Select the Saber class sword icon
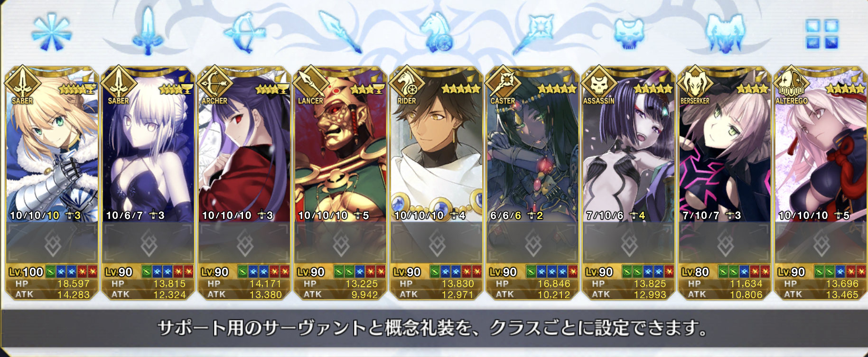868x357 pixels. coord(148,31)
